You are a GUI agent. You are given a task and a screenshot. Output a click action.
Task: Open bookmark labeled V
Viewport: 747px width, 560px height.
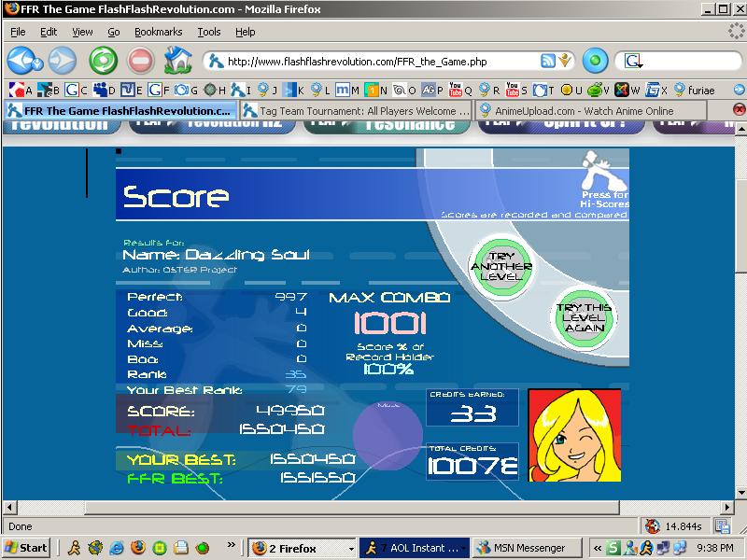(x=599, y=90)
